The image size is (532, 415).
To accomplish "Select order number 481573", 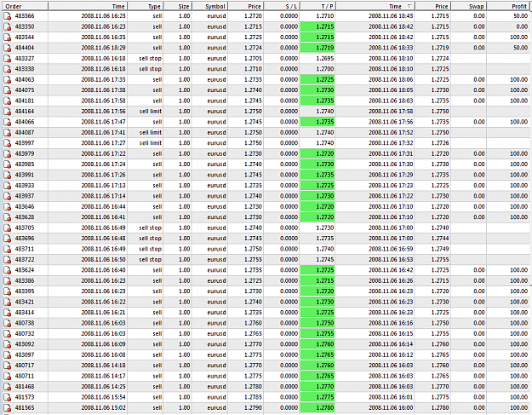I will (x=25, y=397).
